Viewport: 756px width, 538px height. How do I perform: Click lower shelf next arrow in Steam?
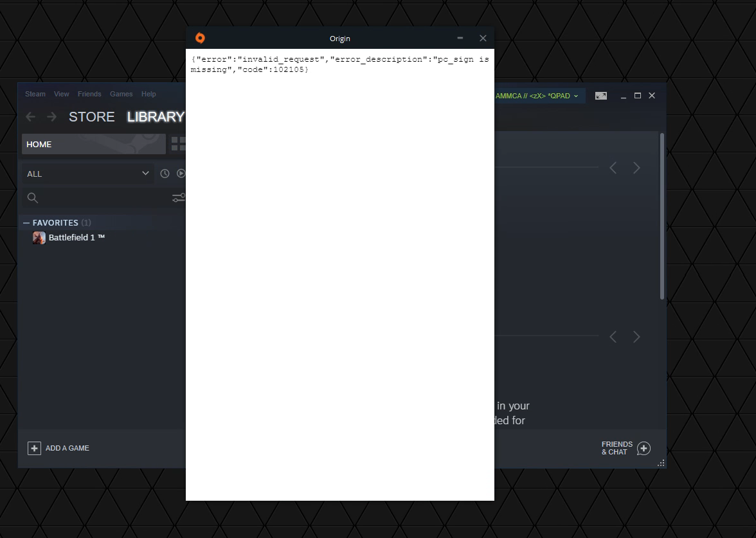tap(636, 337)
